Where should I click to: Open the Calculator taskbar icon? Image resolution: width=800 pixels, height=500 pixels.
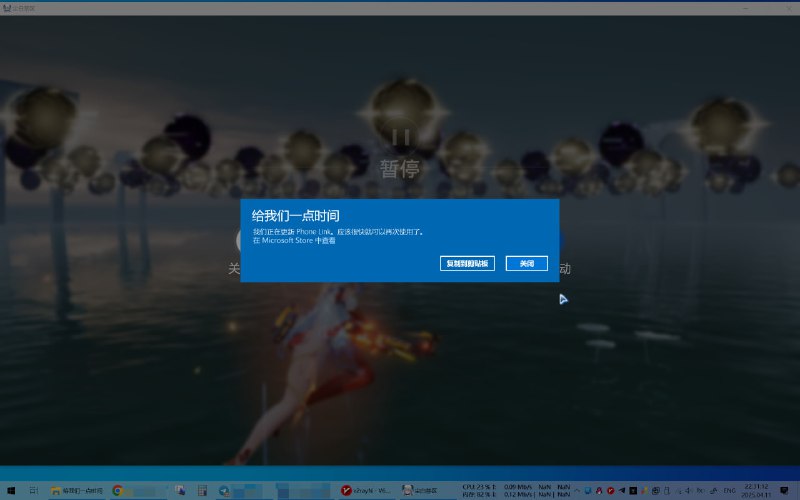[202, 490]
